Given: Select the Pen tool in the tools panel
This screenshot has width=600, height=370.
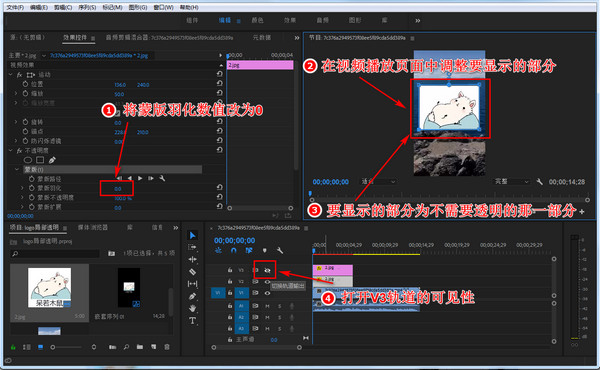Looking at the screenshot, I should tap(192, 296).
